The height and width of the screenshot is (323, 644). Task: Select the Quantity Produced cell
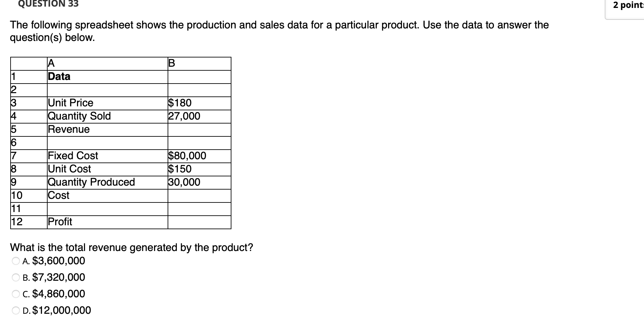click(x=91, y=182)
